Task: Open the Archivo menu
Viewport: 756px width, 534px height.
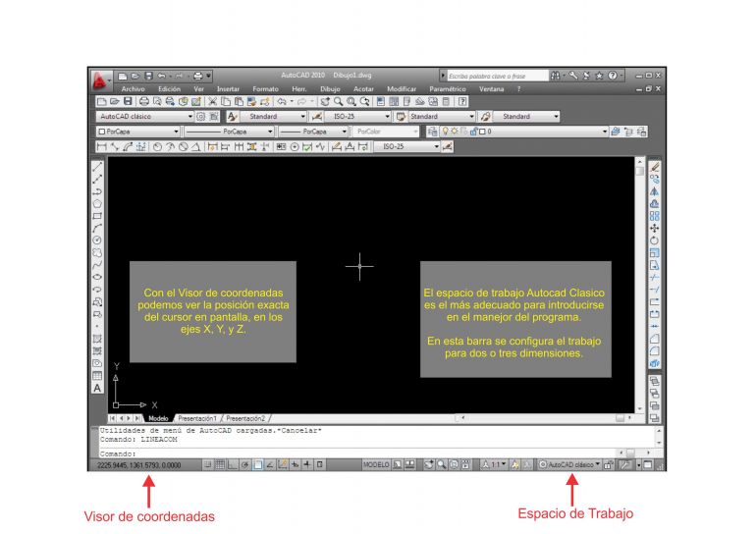Action: pos(134,89)
